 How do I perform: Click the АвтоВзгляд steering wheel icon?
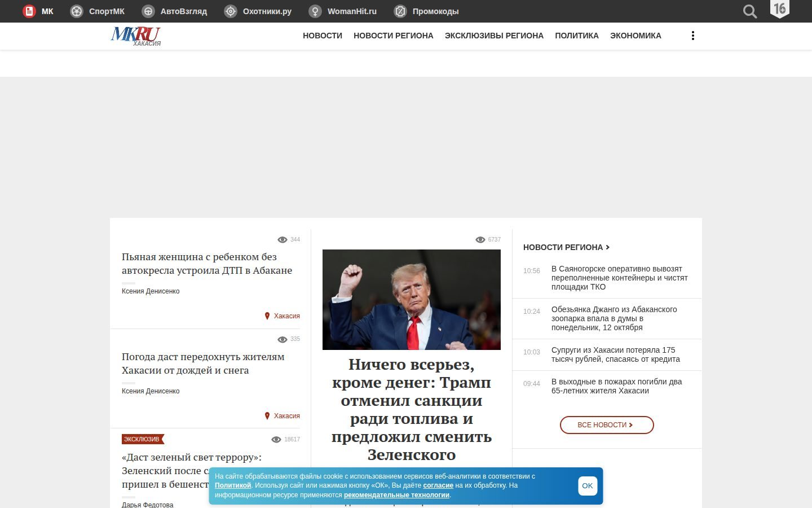coord(148,11)
